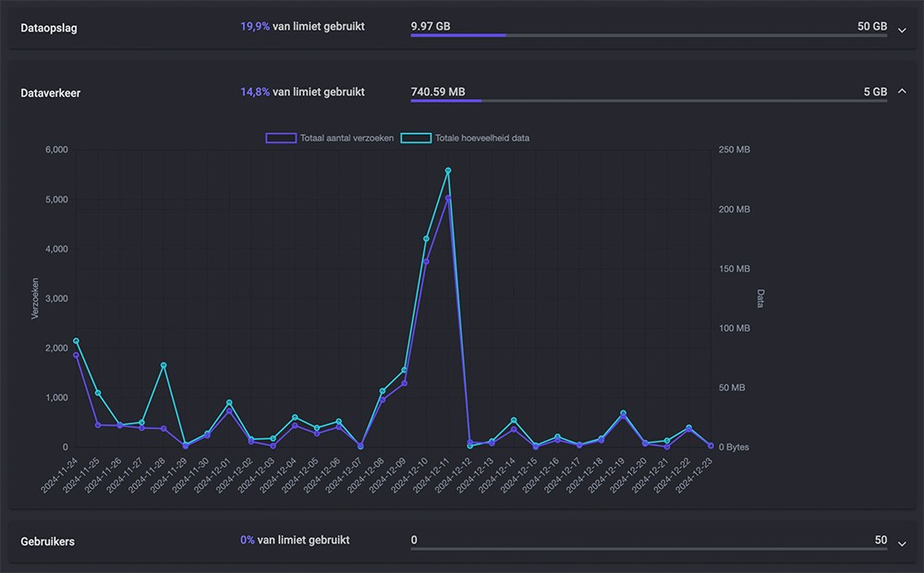Screen dimensions: 924x573
Task: Select the purple requests point on 2024-11-24
Action: pyautogui.click(x=76, y=355)
